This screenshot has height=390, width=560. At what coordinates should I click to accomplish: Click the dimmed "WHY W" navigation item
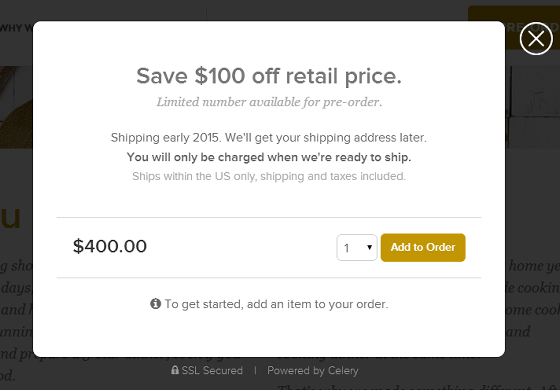click(x=16, y=28)
